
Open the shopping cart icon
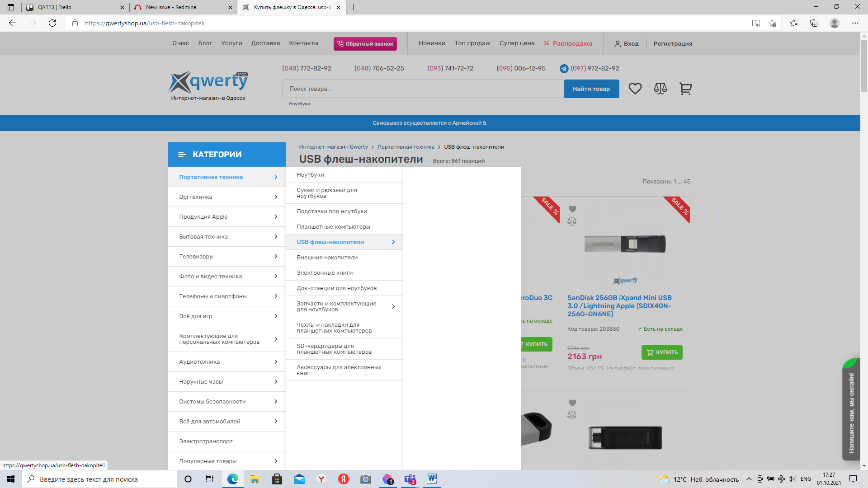(685, 89)
